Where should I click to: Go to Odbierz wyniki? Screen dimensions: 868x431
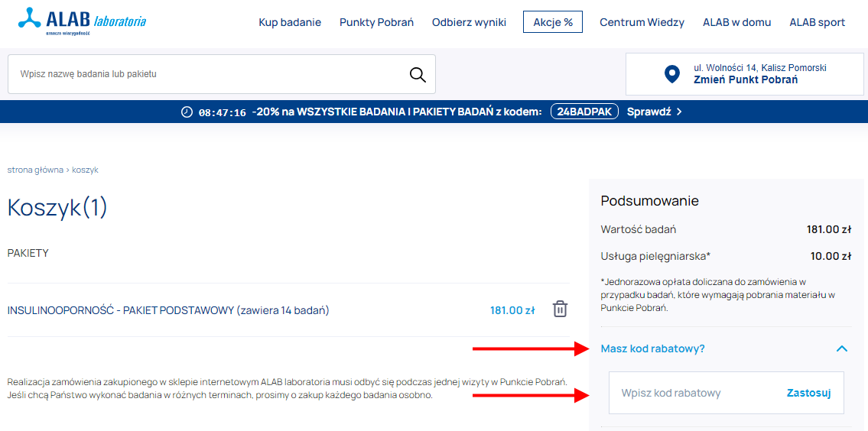(x=469, y=23)
